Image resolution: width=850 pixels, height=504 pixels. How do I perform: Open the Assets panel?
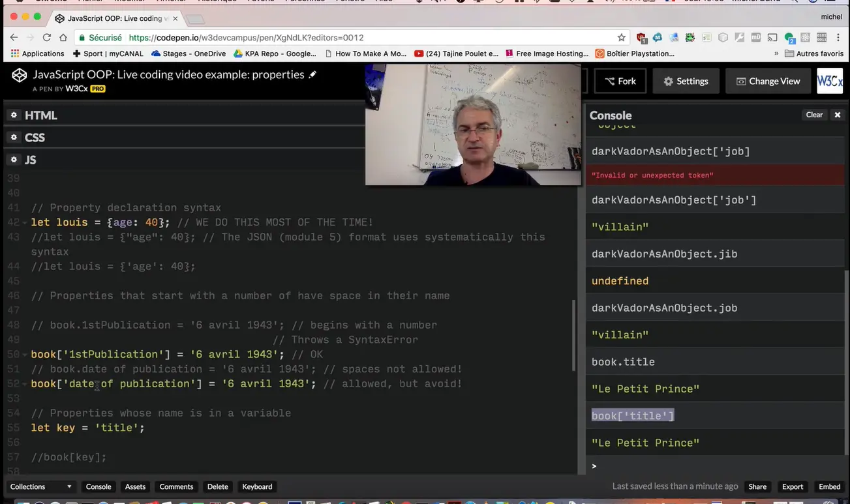(x=135, y=486)
